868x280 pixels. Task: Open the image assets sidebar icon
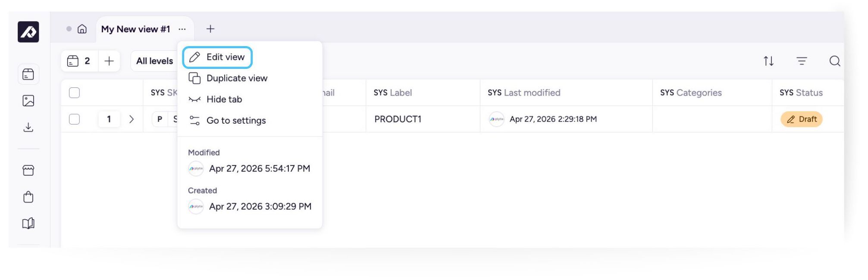(28, 101)
